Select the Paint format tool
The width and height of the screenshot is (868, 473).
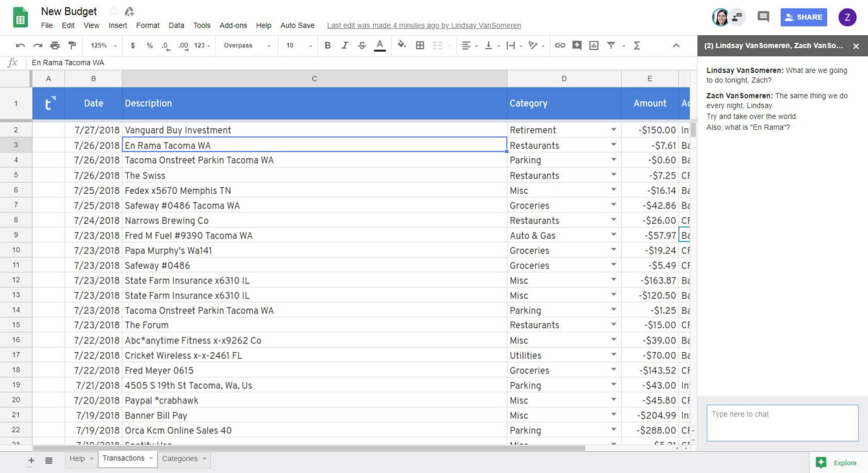point(71,45)
